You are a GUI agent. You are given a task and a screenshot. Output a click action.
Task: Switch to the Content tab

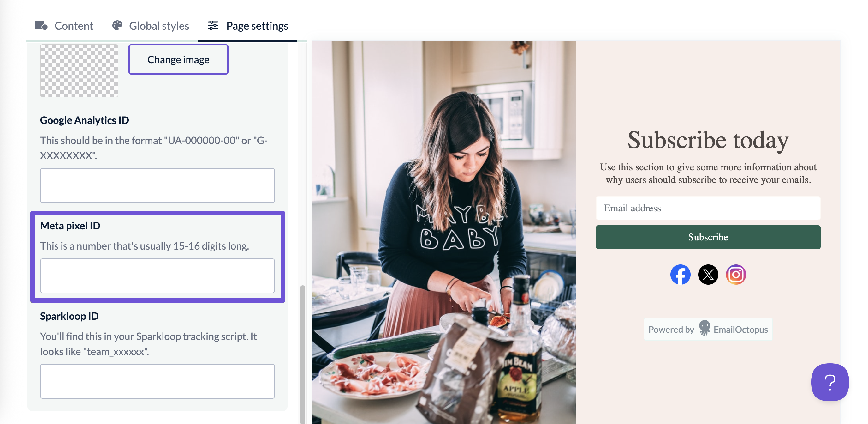(64, 26)
